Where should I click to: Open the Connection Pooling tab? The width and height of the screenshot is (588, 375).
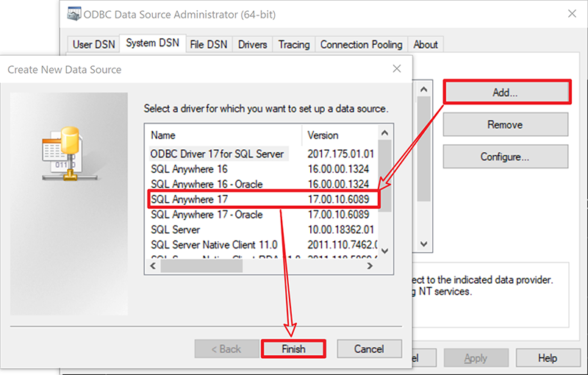(361, 44)
